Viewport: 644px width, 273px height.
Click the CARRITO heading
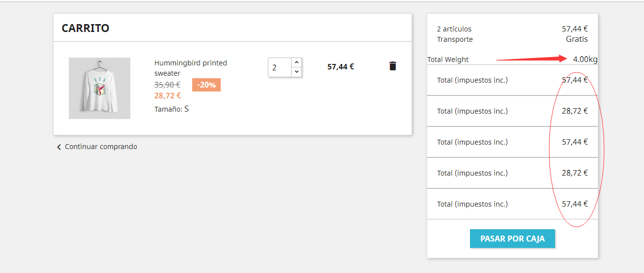(x=85, y=28)
